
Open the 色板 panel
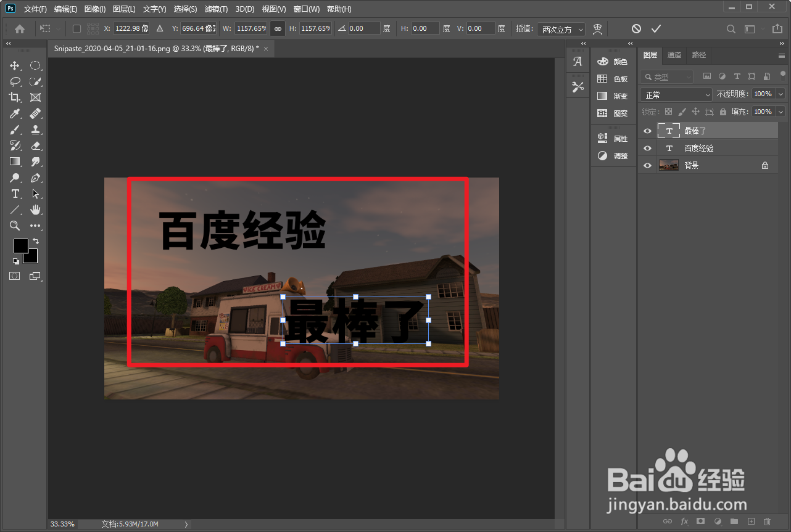(612, 79)
